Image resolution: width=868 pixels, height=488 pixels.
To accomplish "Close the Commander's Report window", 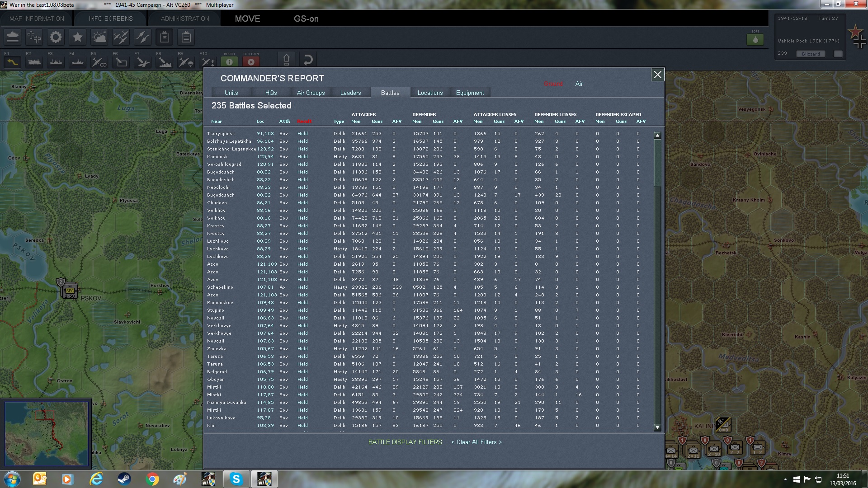I will (657, 75).
